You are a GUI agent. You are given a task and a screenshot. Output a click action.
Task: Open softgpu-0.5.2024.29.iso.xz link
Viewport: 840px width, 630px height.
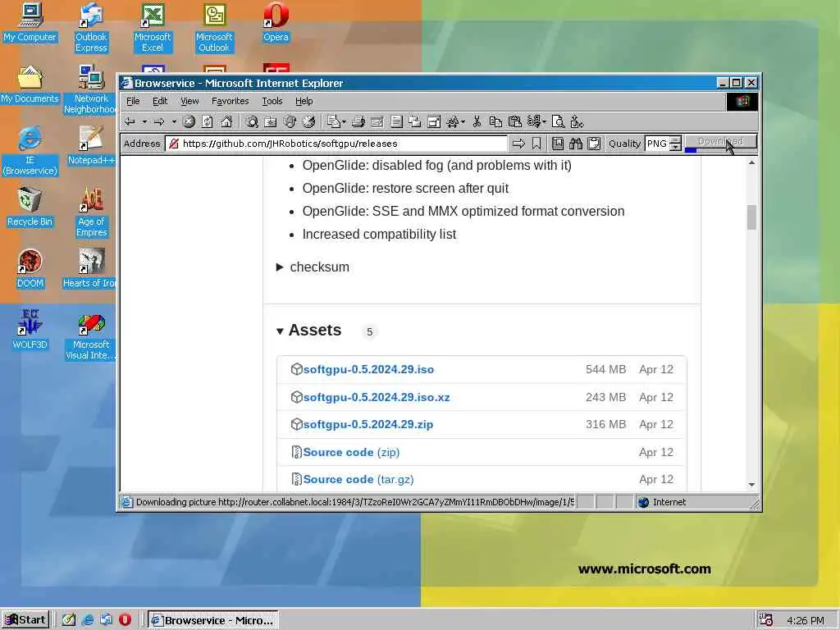pos(377,398)
